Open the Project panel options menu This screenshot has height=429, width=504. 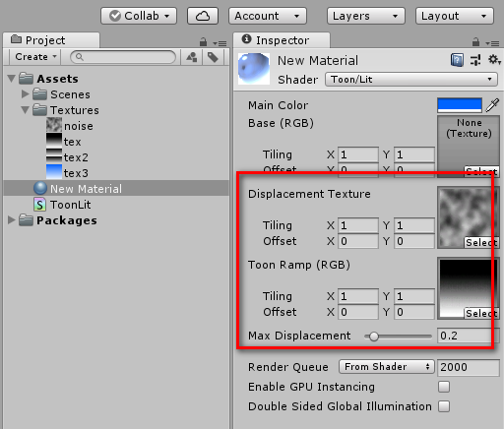(220, 43)
